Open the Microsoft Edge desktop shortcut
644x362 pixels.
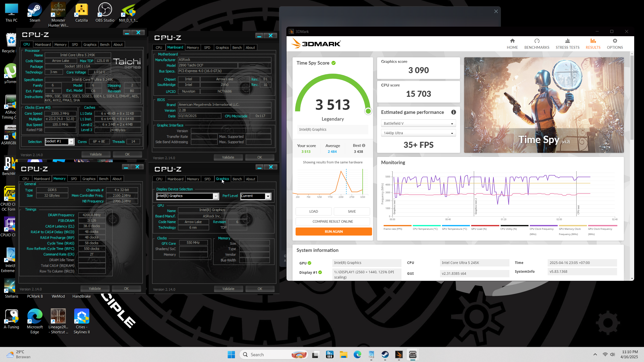point(35,321)
